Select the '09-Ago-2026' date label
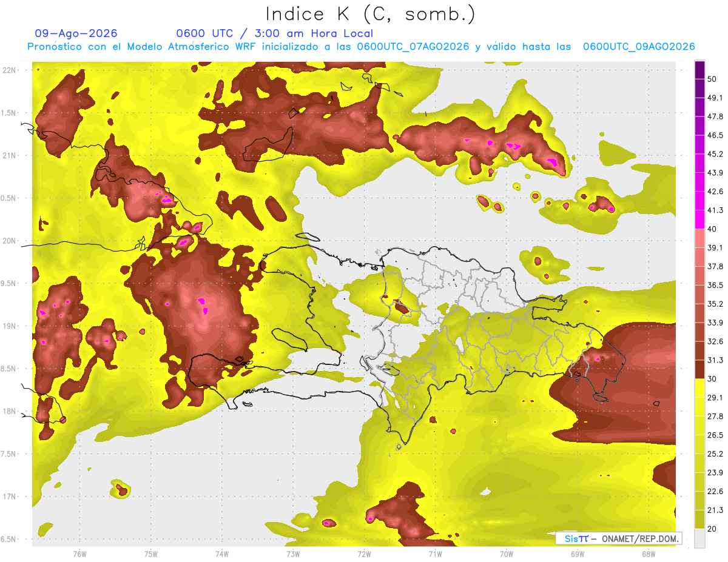Viewport: 728px width, 562px height. point(76,33)
